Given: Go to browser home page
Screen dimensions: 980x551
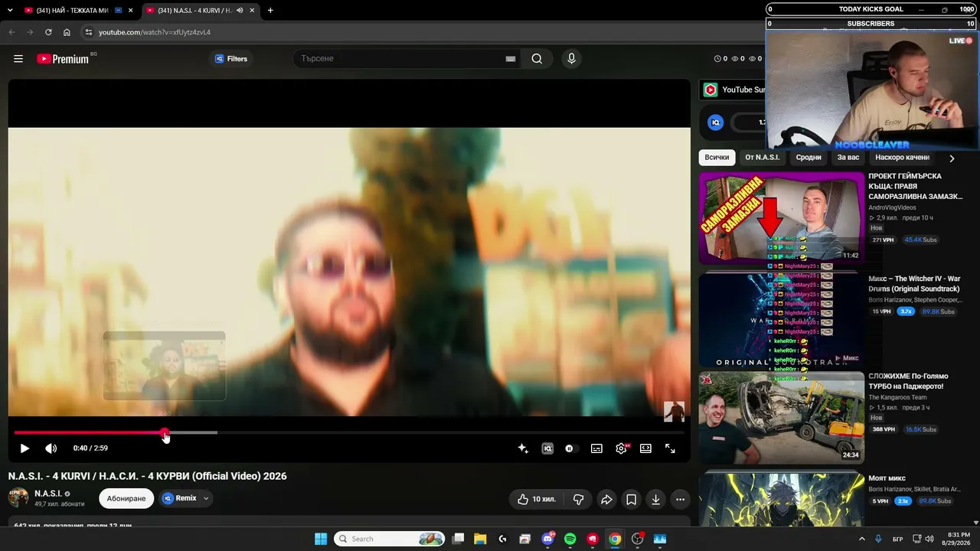Looking at the screenshot, I should pyautogui.click(x=67, y=32).
